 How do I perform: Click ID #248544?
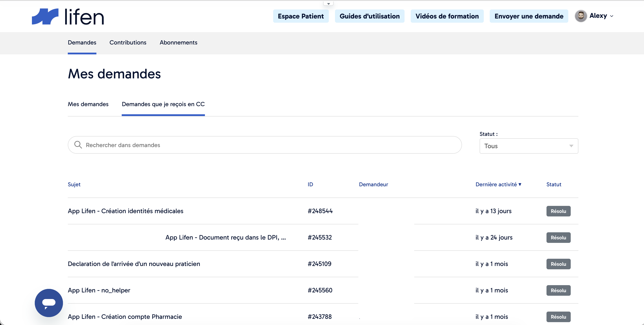[320, 211]
